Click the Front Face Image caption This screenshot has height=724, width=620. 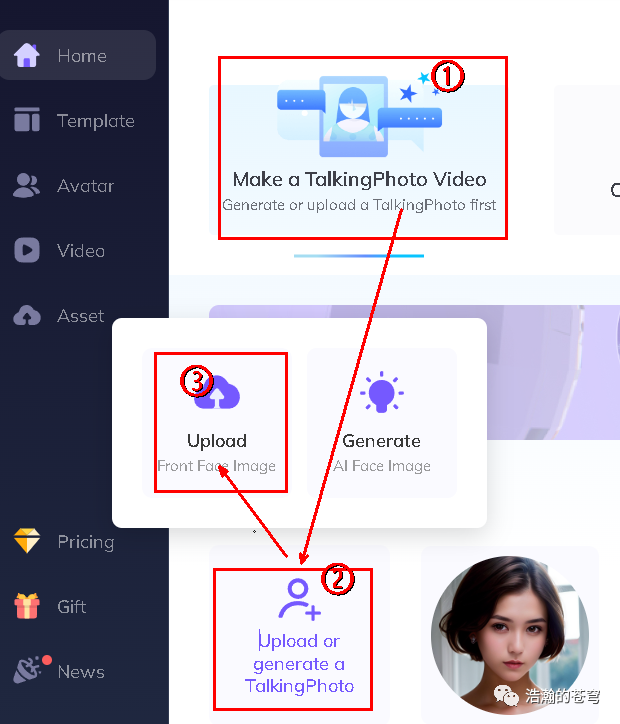217,466
